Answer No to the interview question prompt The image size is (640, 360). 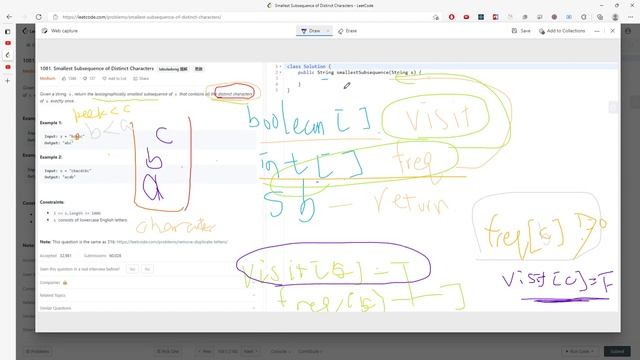click(147, 269)
